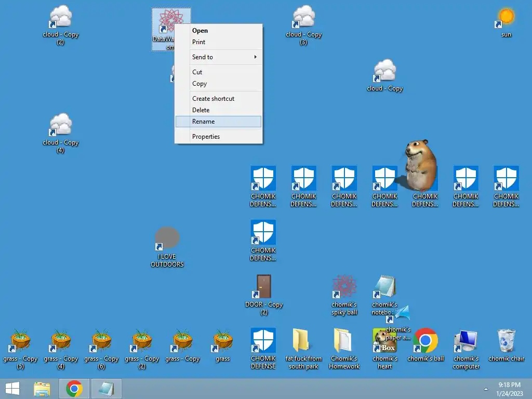Show hidden system tray icons

(x=486, y=389)
